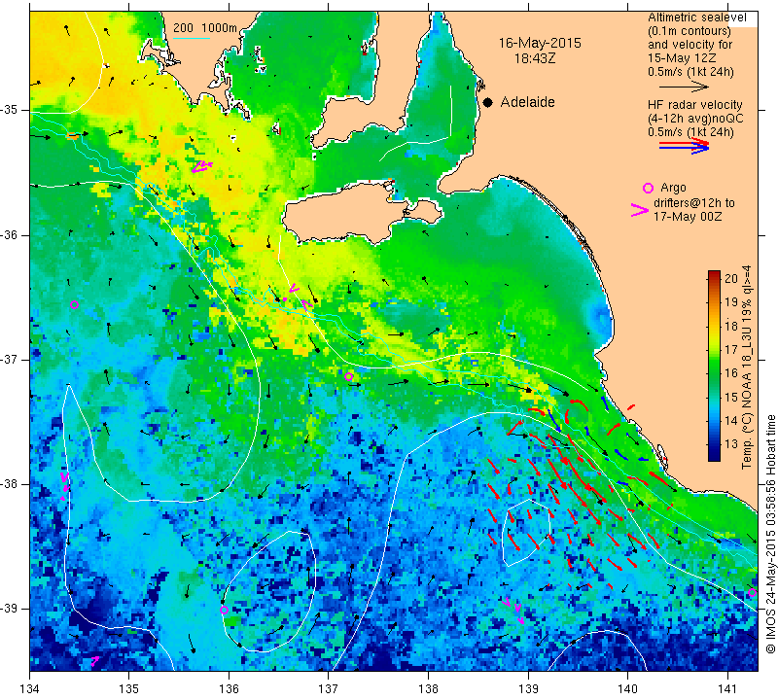Click the '141' longitude axis label
Image resolution: width=778 pixels, height=700 pixels.
point(727,689)
